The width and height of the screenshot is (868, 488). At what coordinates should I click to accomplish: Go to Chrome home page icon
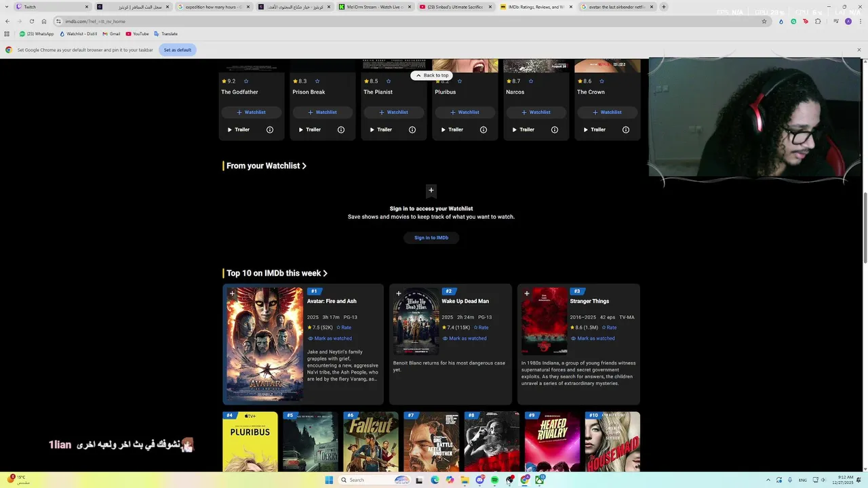44,21
